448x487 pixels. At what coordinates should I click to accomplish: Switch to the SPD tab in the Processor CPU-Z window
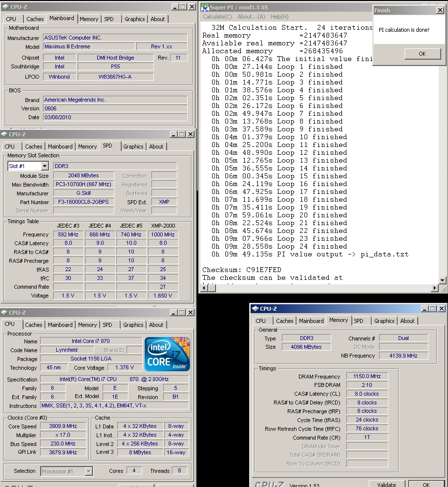click(x=107, y=325)
